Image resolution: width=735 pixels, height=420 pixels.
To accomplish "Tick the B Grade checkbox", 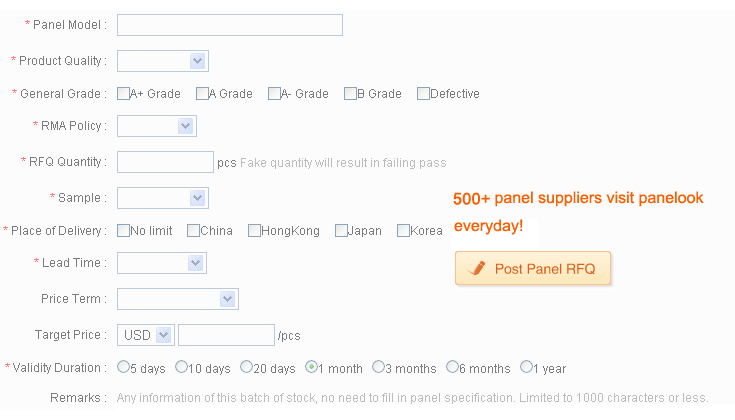I will (x=350, y=94).
